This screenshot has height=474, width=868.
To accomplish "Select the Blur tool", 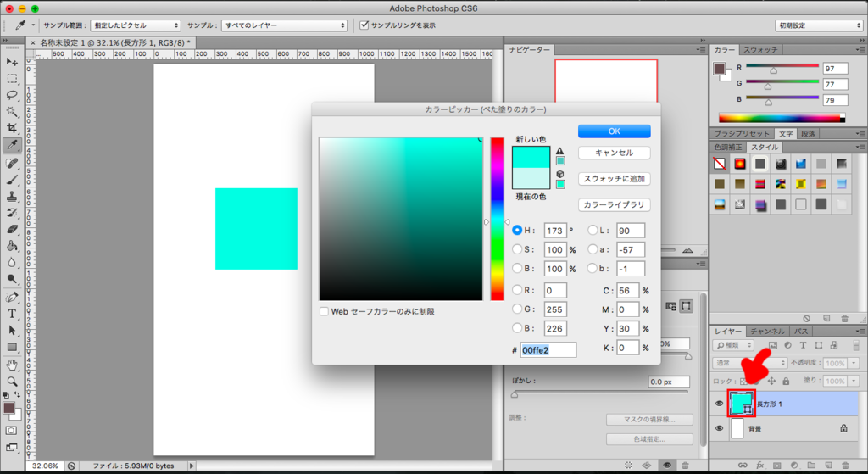I will tap(12, 263).
